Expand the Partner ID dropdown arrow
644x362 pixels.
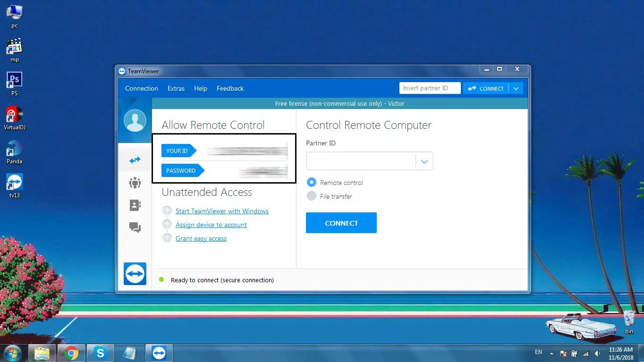tap(424, 161)
